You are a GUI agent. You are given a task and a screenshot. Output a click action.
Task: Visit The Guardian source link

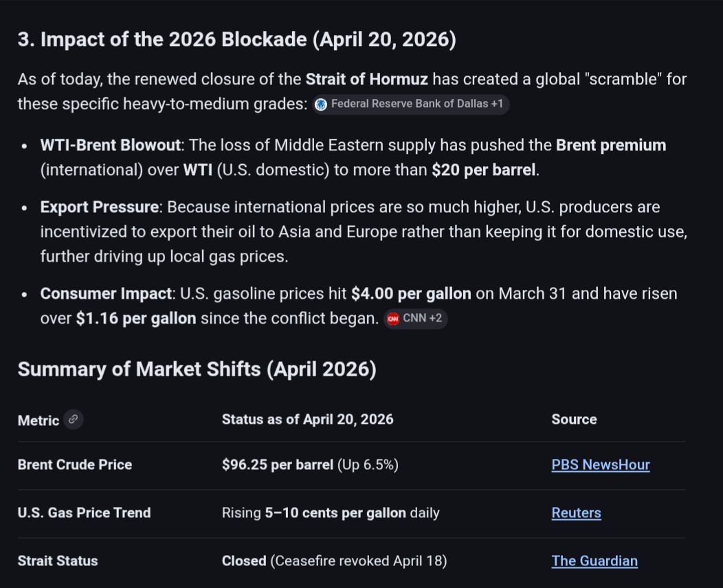pos(594,561)
